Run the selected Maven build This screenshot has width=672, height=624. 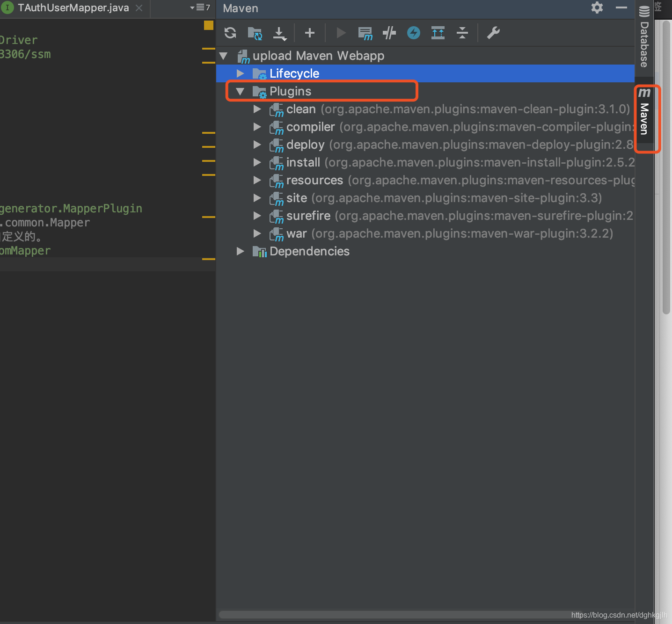click(341, 33)
